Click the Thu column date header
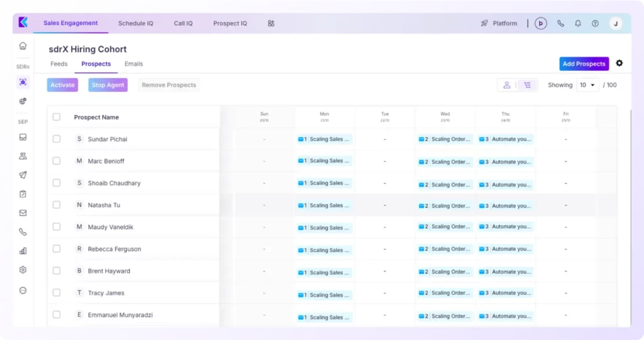 (506, 117)
